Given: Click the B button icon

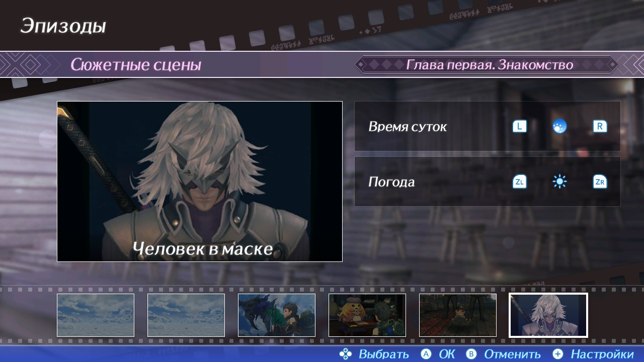Looking at the screenshot, I should [471, 354].
